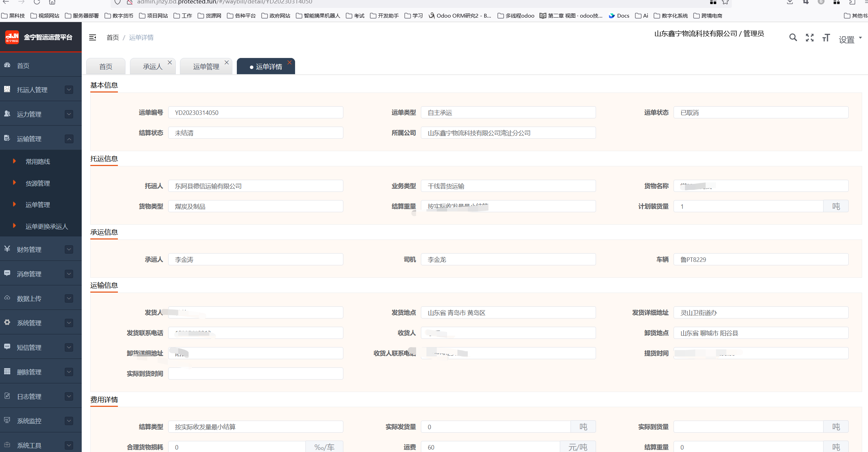Click the 短信管理 message icon
Image resolution: width=868 pixels, height=452 pixels.
pos(7,347)
